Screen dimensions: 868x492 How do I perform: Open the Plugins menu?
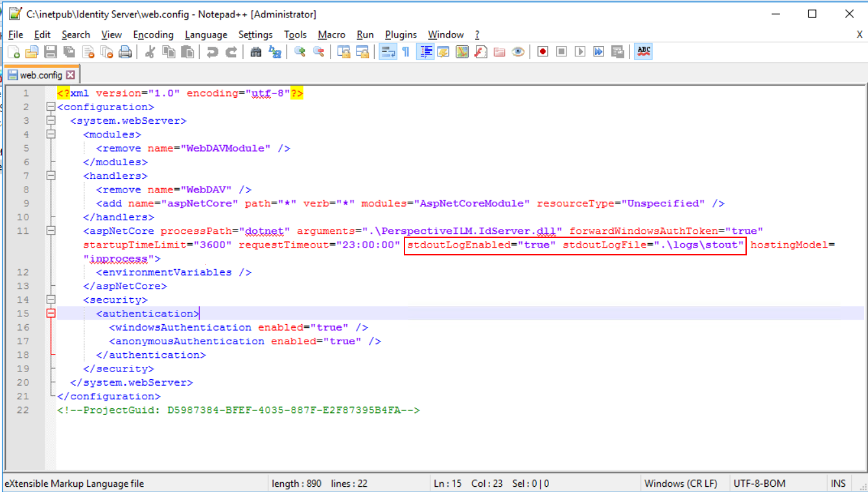(401, 34)
